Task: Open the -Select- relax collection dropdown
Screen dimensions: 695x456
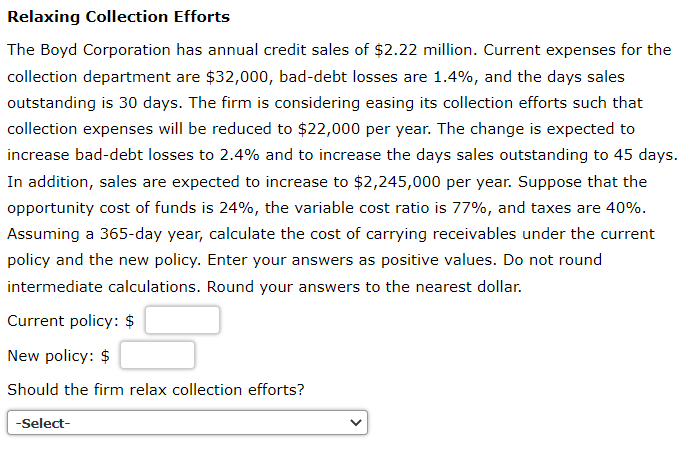Action: [x=187, y=423]
